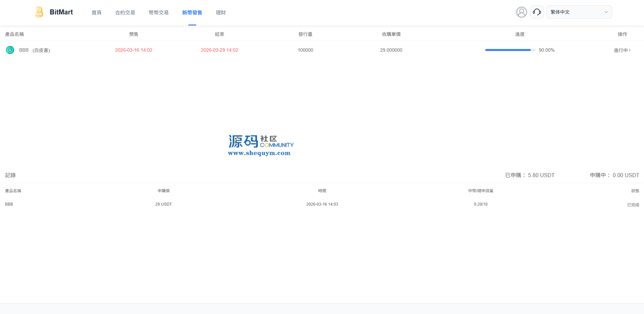Go to the 首頁 home tab

(x=97, y=12)
